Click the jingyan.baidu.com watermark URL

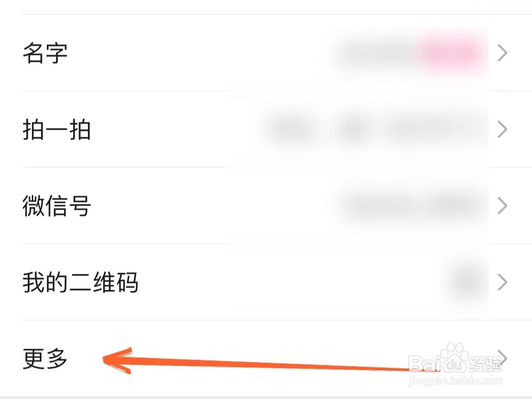pyautogui.click(x=455, y=381)
